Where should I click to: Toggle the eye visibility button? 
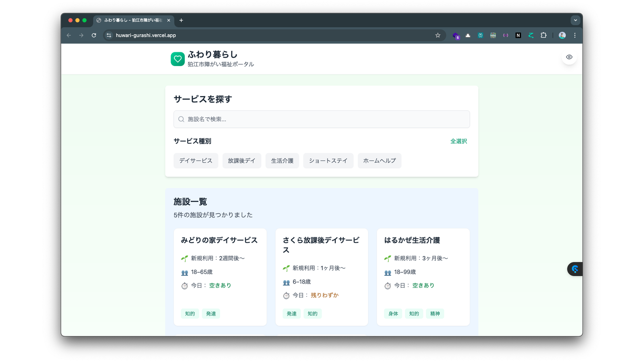569,57
